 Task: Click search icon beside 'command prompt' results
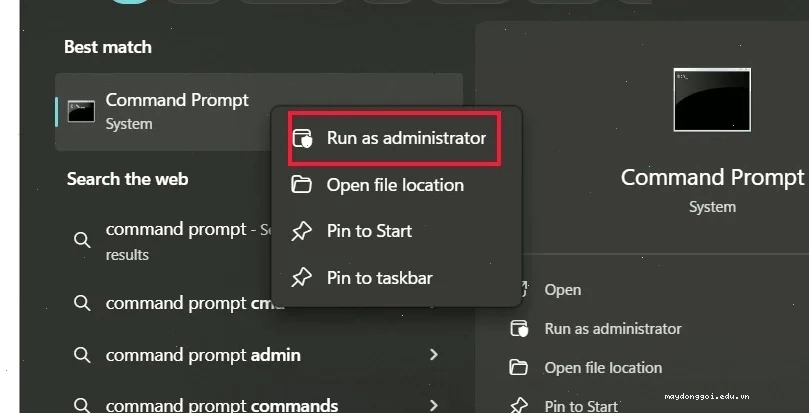(82, 240)
